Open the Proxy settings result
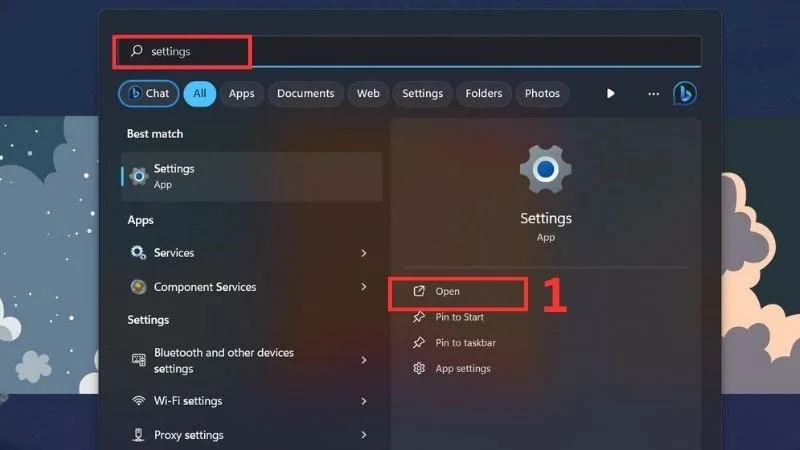Image resolution: width=800 pixels, height=450 pixels. pyautogui.click(x=252, y=435)
